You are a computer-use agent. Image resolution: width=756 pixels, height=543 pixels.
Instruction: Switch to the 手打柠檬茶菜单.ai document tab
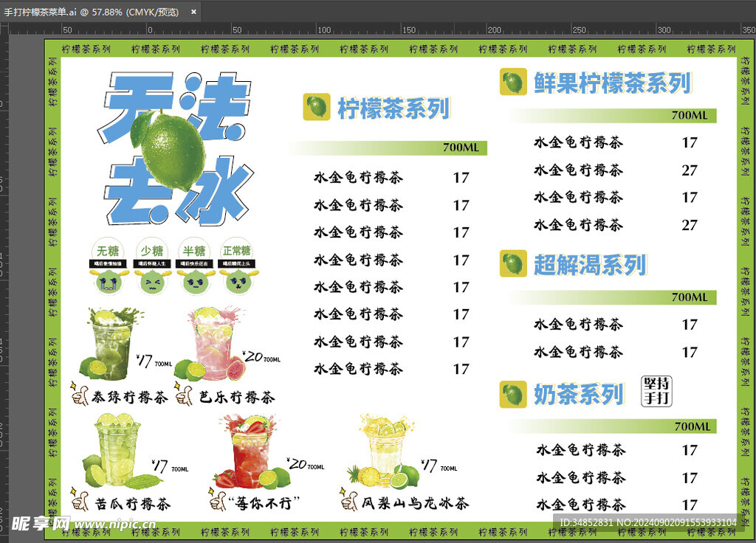pyautogui.click(x=91, y=12)
